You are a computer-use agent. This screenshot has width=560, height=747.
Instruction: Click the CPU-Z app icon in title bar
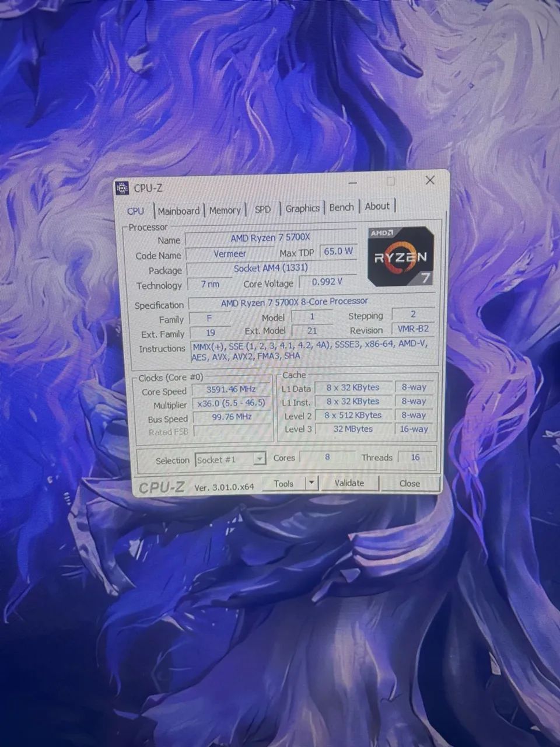click(x=122, y=188)
